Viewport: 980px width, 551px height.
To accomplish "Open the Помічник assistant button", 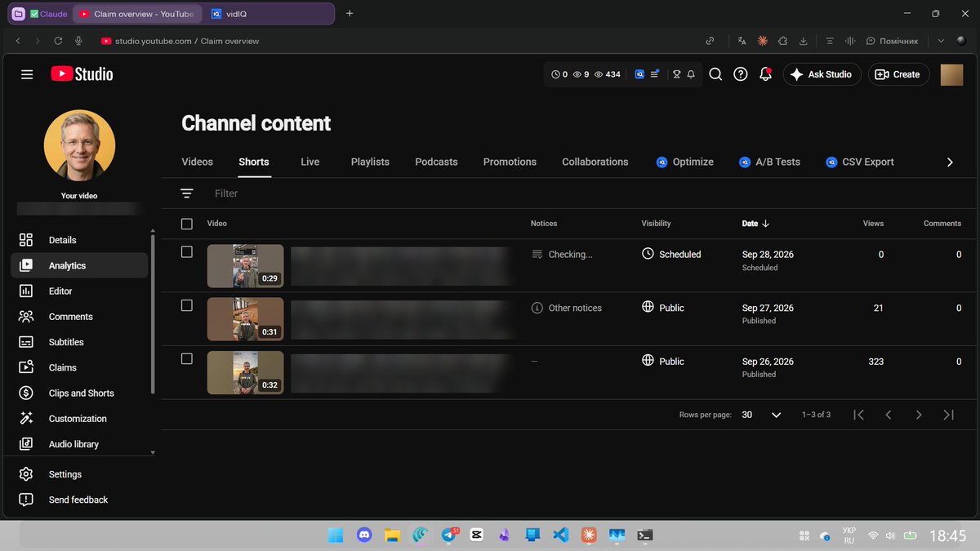I will [x=892, y=41].
